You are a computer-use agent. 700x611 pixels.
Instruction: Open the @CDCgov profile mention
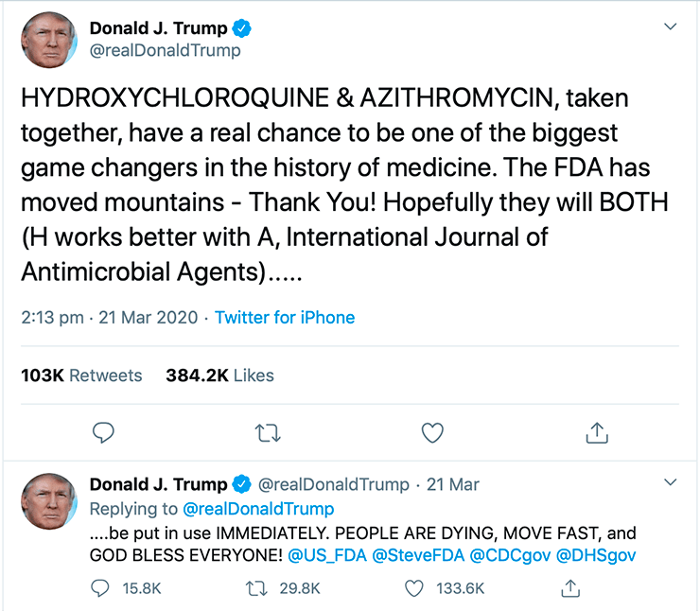click(510, 555)
